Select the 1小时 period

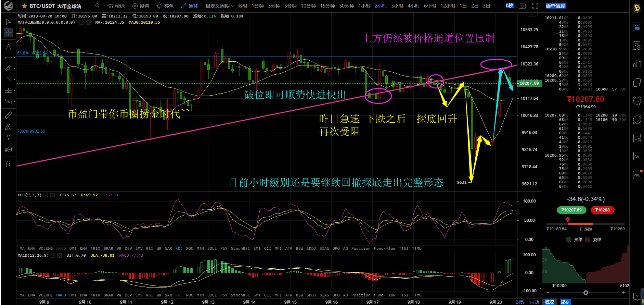pos(364,6)
